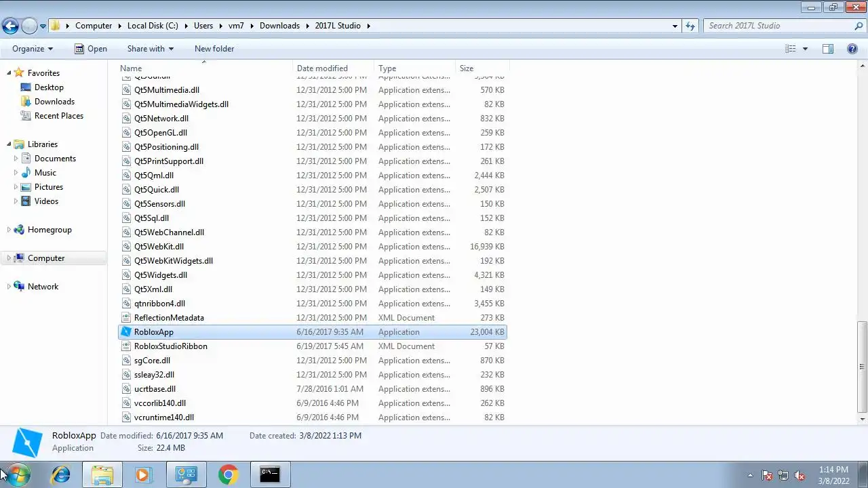The image size is (868, 488).
Task: Collapse the Favorites tree section
Action: 9,73
